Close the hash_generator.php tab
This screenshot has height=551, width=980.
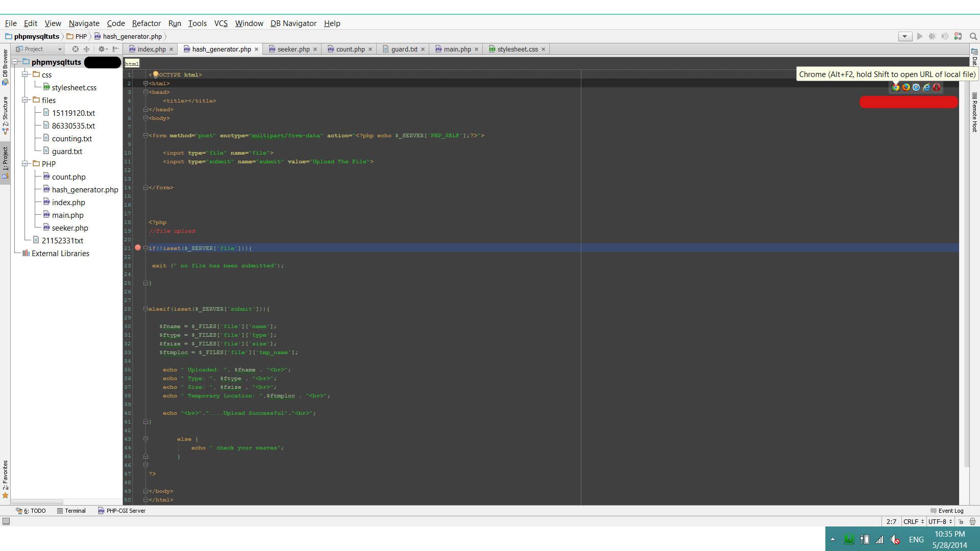257,49
